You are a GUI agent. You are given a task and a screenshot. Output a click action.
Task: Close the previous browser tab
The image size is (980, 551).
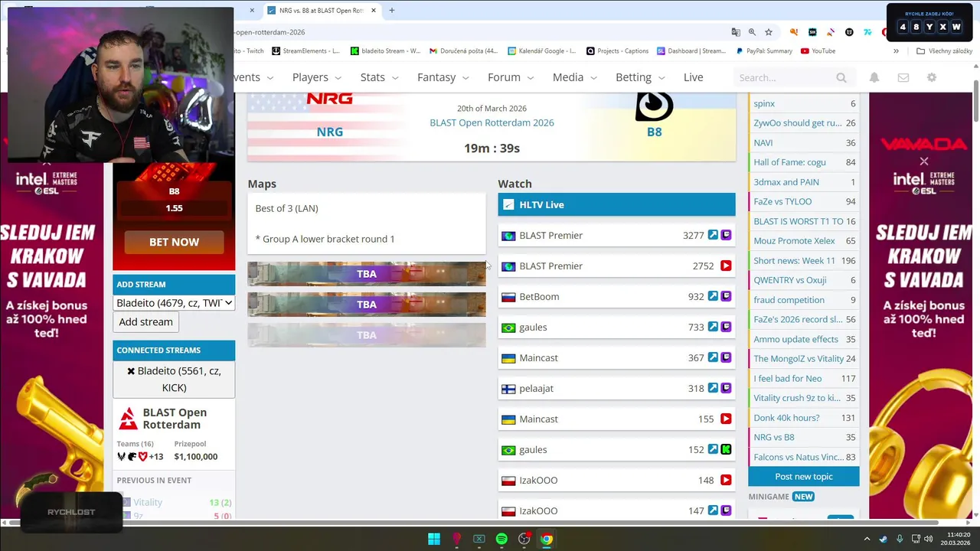pyautogui.click(x=252, y=10)
